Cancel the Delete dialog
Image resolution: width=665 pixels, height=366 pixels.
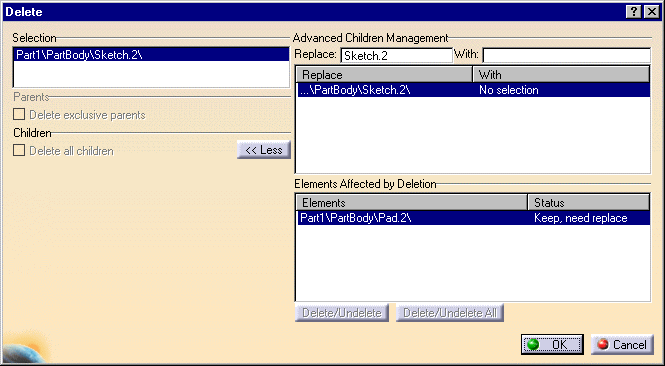pyautogui.click(x=622, y=344)
